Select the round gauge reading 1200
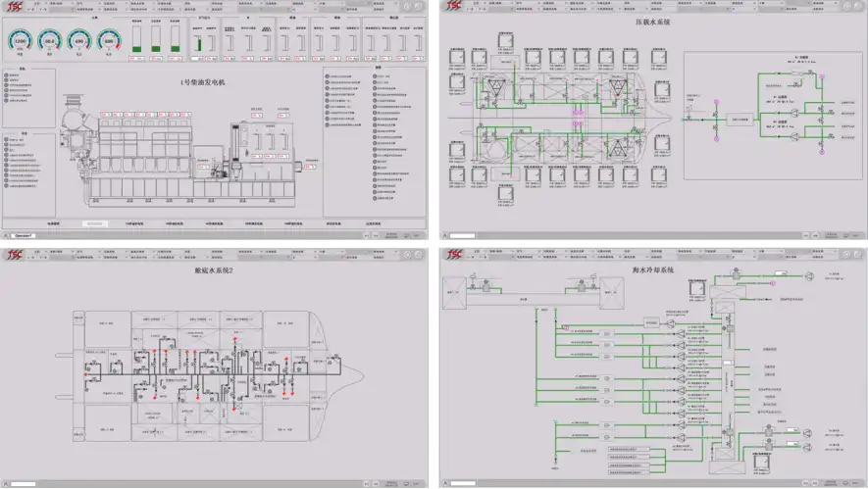This screenshot has height=489, width=868. pos(22,42)
